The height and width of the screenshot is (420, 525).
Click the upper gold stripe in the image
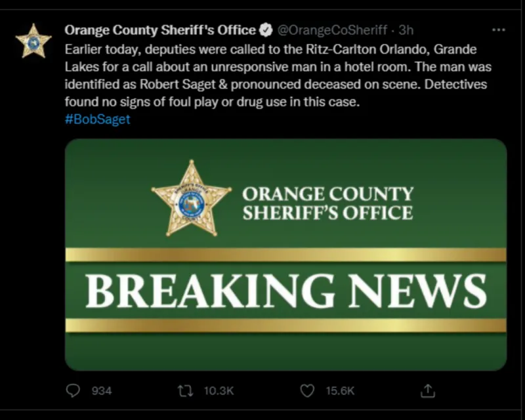285,255
